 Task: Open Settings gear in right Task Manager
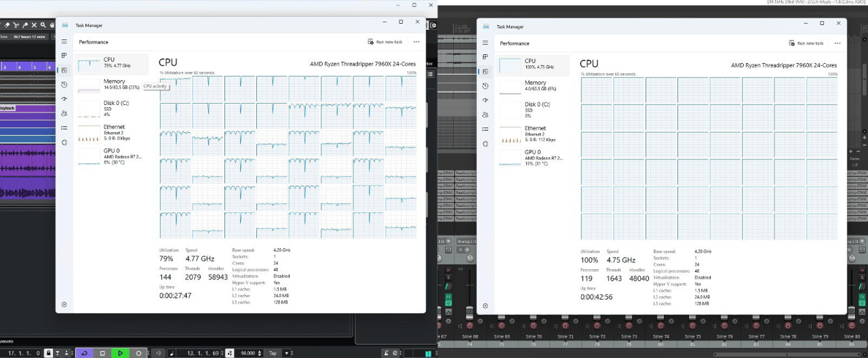click(x=486, y=306)
